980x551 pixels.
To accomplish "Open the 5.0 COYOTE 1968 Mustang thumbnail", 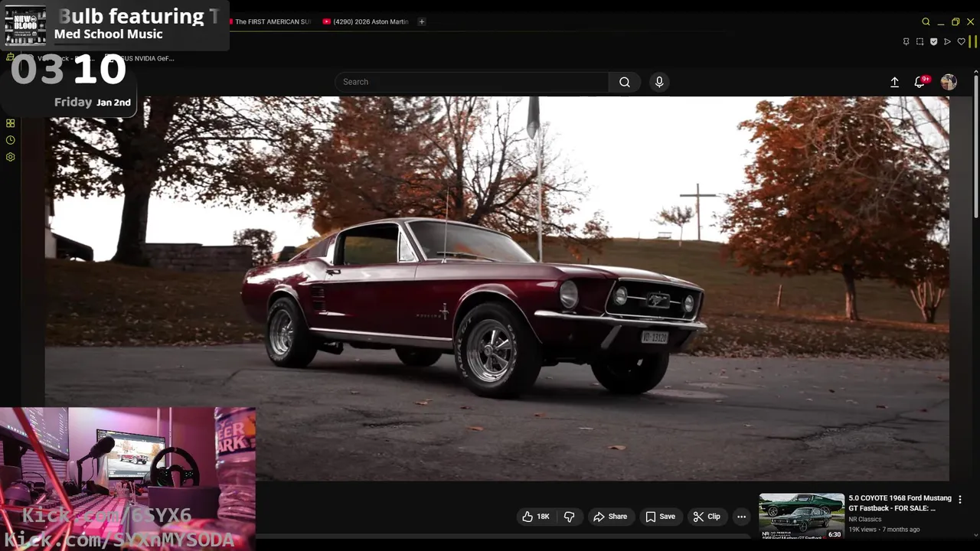I will pyautogui.click(x=802, y=517).
